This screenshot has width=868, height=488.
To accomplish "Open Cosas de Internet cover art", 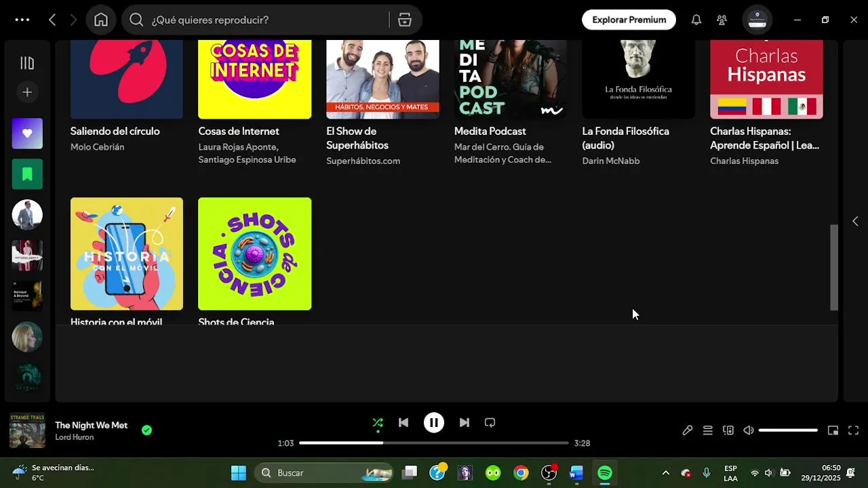I will click(254, 79).
